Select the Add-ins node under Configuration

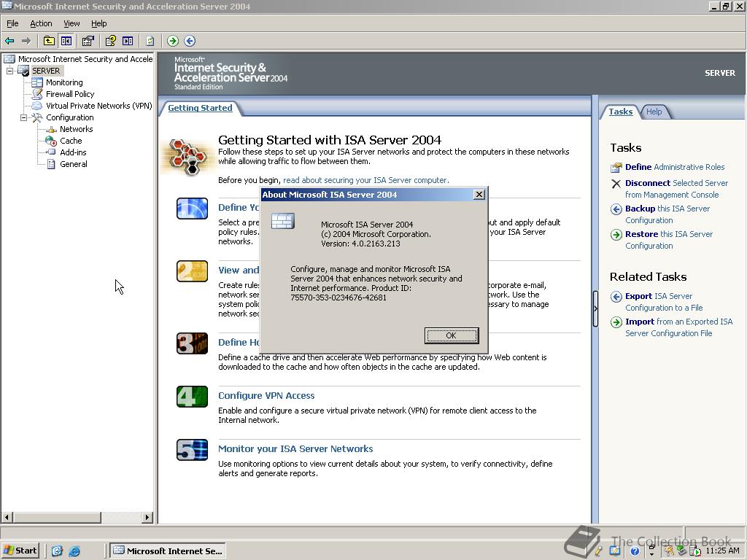click(73, 152)
